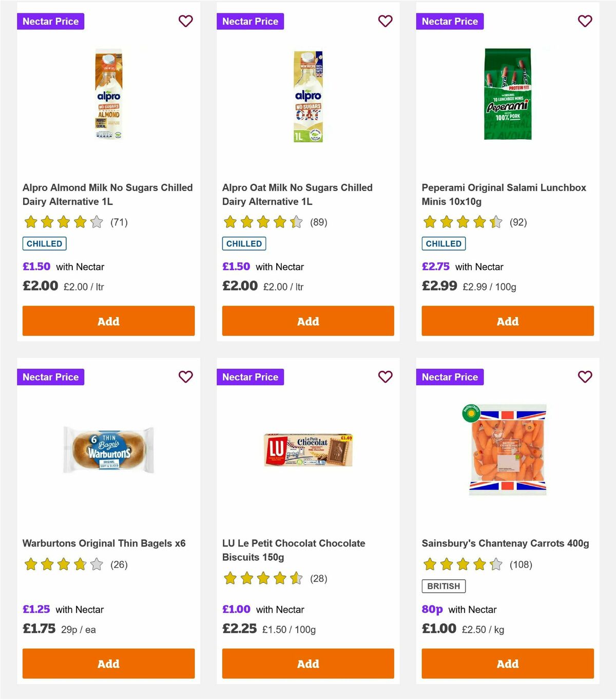Add the Chantenay Carrots to the trolley
The width and height of the screenshot is (616, 700).
[507, 663]
